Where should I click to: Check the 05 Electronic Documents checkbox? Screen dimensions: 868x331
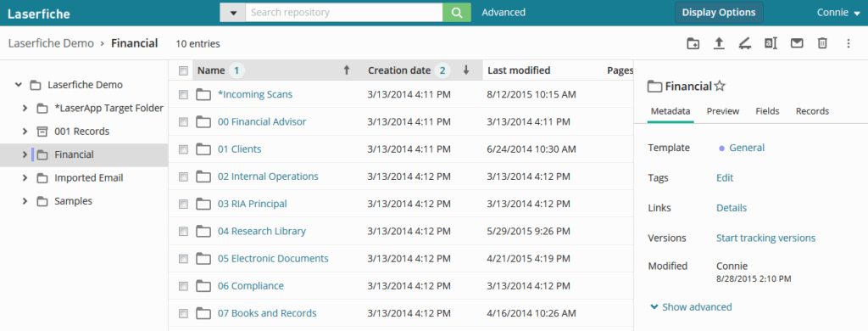[183, 259]
